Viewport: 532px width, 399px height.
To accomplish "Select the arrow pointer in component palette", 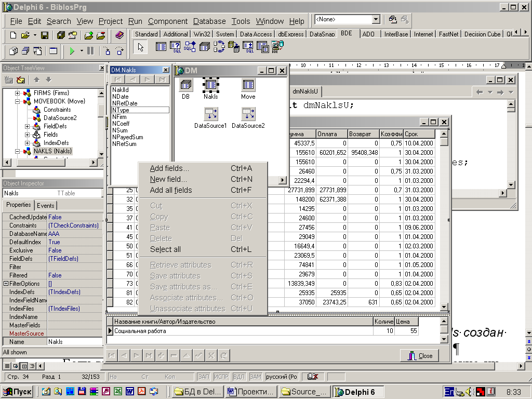I will pyautogui.click(x=140, y=47).
